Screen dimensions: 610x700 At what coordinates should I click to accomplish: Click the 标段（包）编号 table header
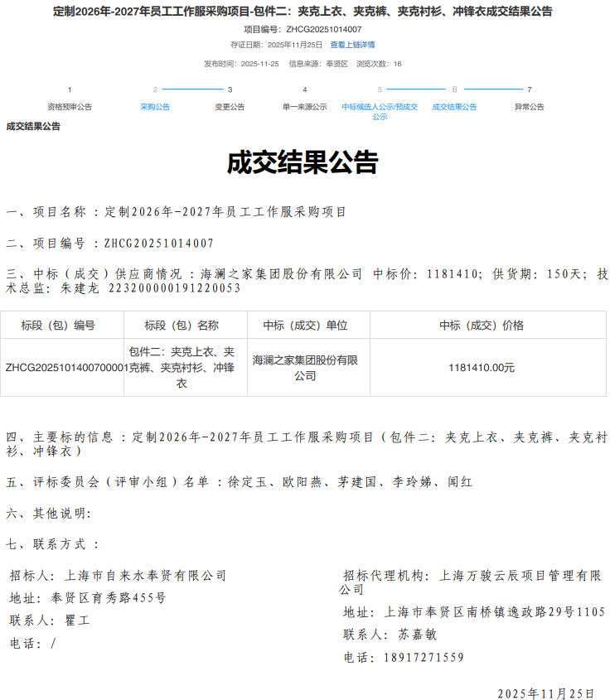pos(62,326)
